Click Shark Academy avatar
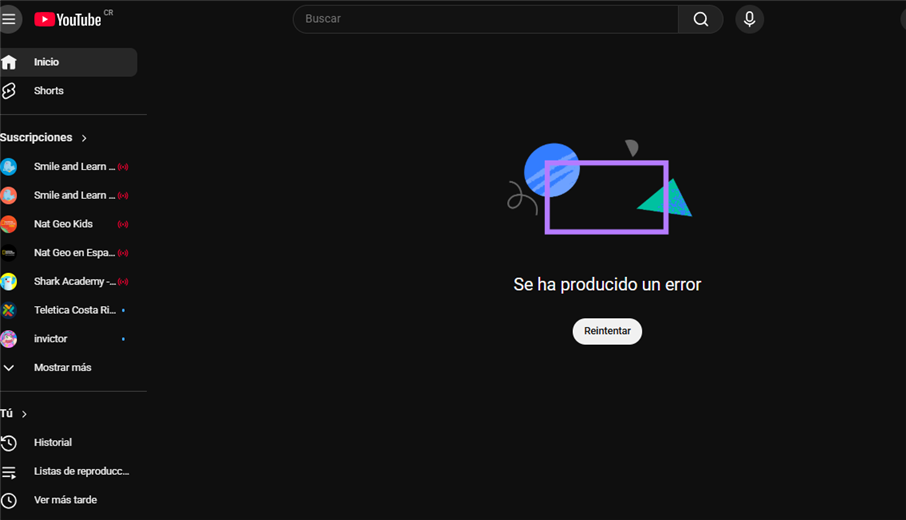906x520 pixels. pos(9,281)
